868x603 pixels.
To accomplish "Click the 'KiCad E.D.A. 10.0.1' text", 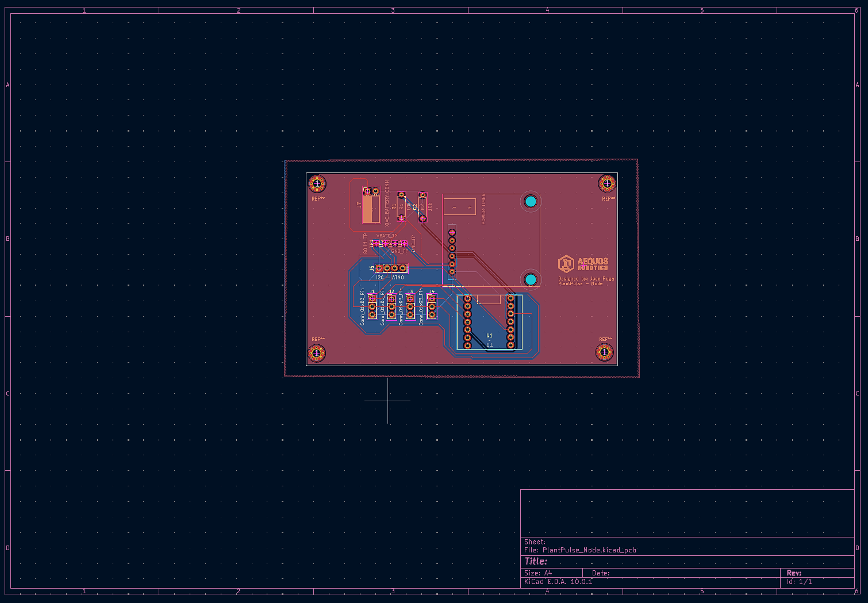I will point(558,582).
